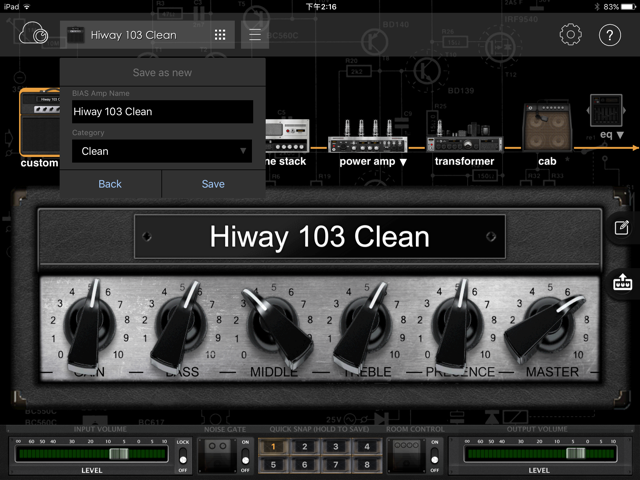
Task: Click the Hiway 103 Clean preset title
Action: pyautogui.click(x=133, y=35)
